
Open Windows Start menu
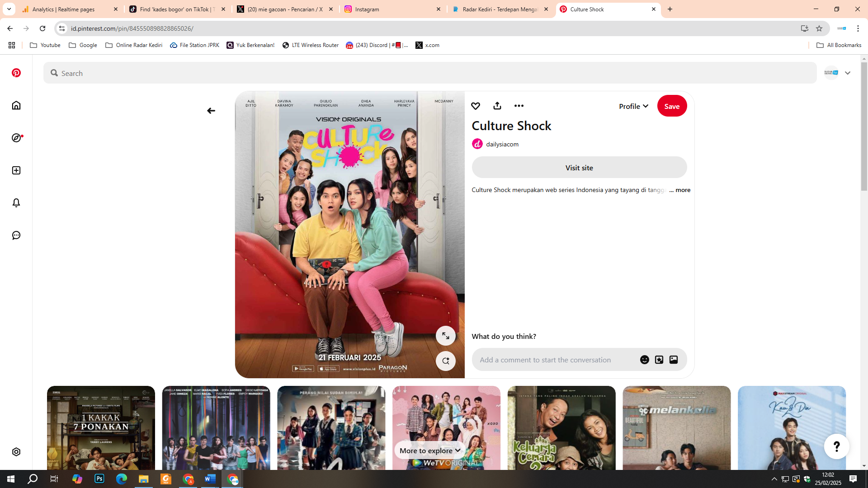(11, 479)
